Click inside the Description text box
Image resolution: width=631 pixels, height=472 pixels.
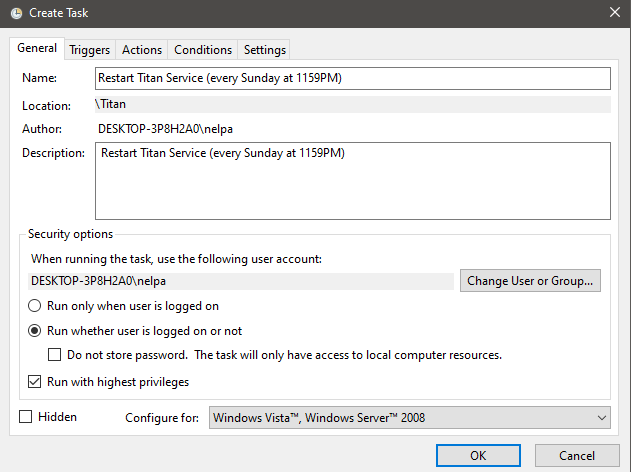[352, 180]
